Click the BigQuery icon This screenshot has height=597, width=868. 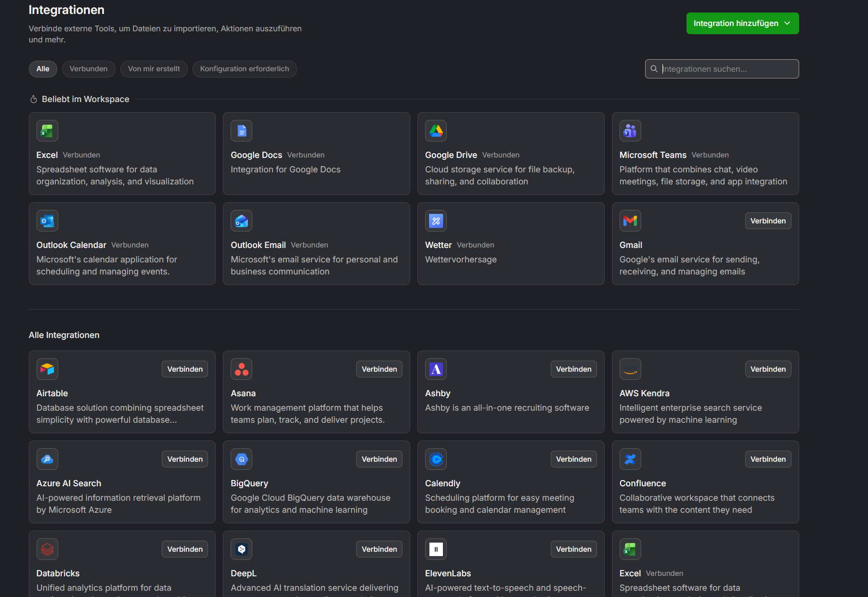(242, 459)
